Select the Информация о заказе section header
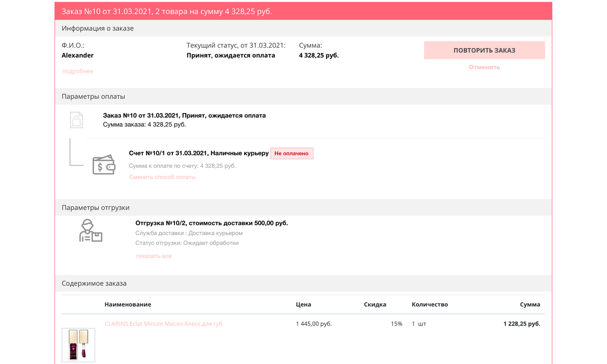Screen dimensions: 607x364 (98, 28)
